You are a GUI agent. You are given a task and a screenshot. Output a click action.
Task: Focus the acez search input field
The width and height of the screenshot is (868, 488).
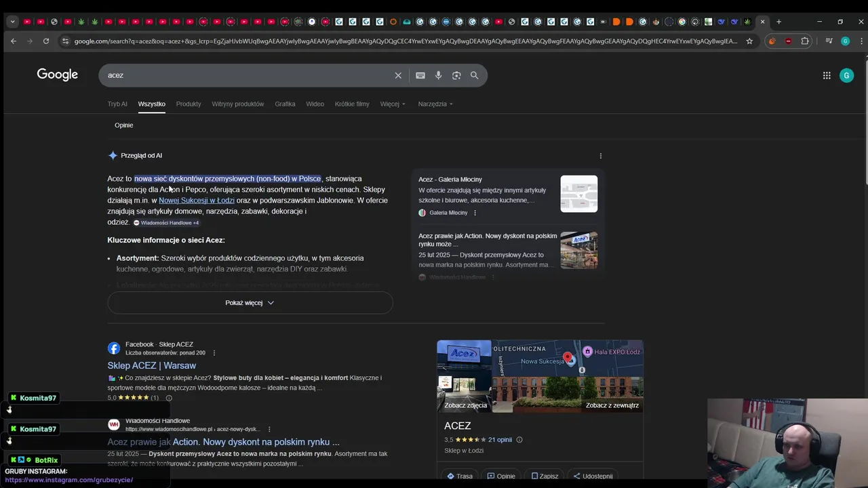248,75
